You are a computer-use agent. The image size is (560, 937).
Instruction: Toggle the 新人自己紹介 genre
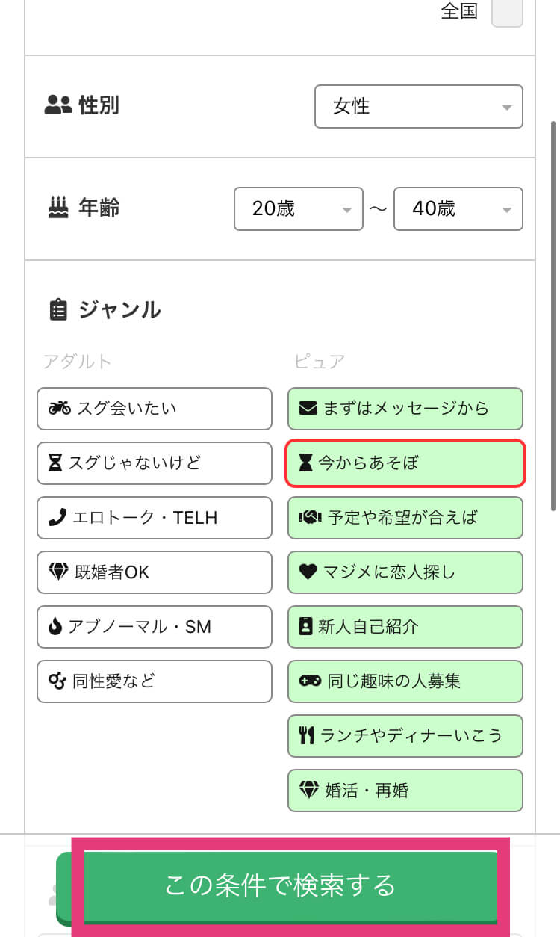coord(405,627)
